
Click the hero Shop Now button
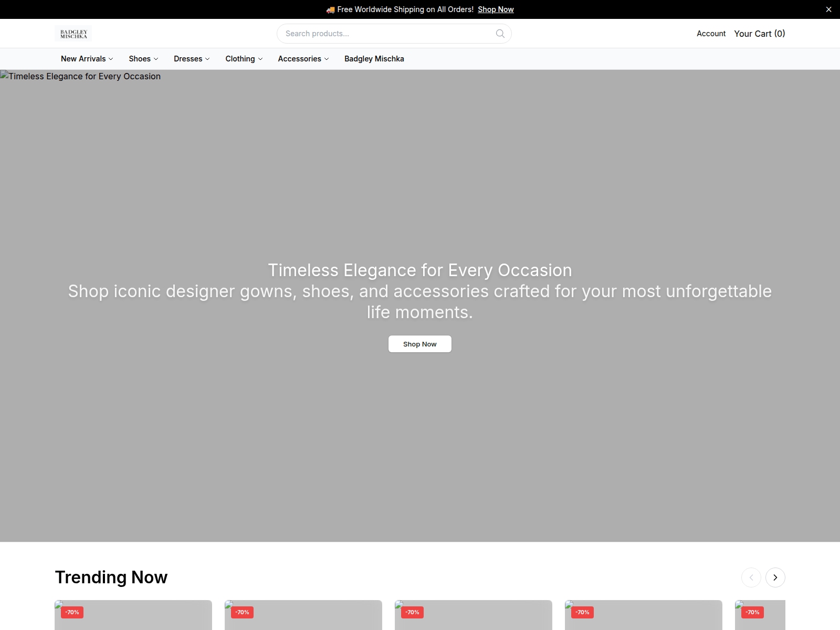point(419,344)
